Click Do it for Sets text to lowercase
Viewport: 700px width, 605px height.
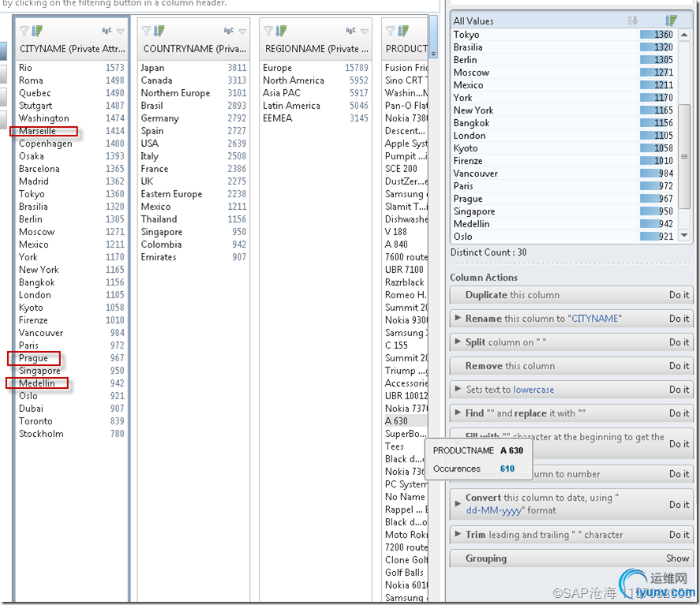click(679, 390)
